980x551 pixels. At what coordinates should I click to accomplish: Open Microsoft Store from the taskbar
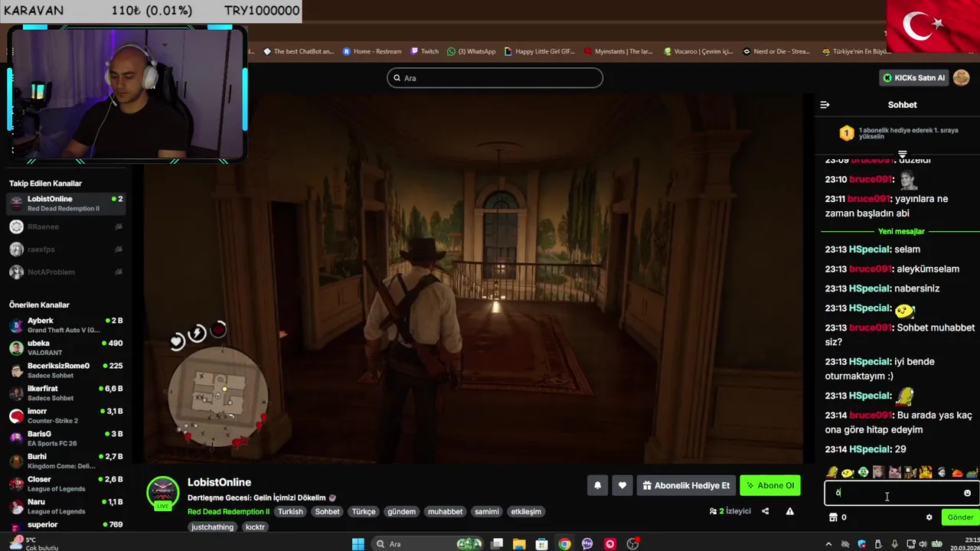(x=542, y=544)
